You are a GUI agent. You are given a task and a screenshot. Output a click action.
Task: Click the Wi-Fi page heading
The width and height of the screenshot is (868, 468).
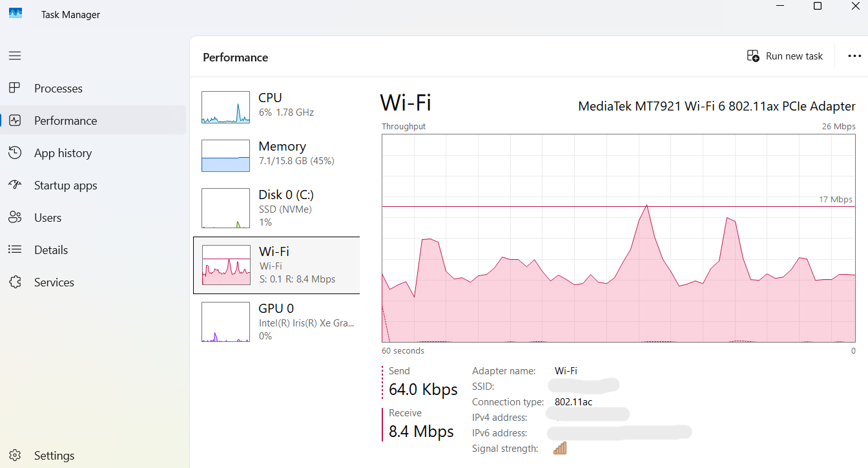pyautogui.click(x=406, y=103)
